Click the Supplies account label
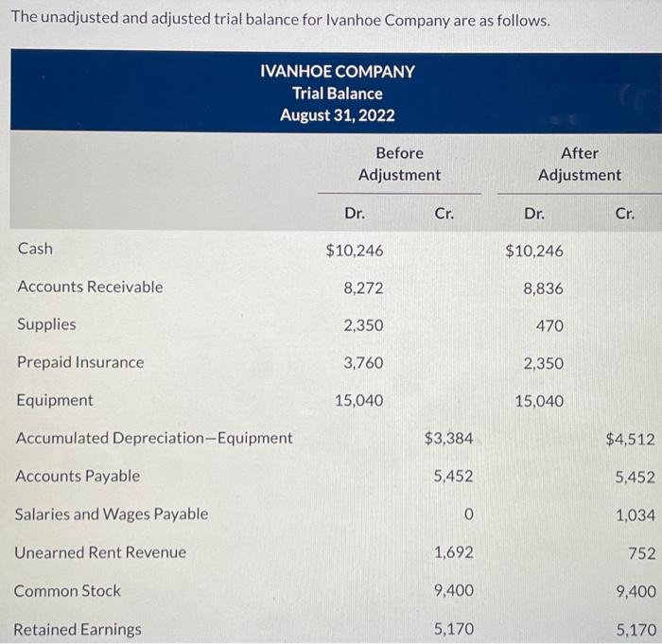Viewport: 662px width, 644px height. coord(46,324)
